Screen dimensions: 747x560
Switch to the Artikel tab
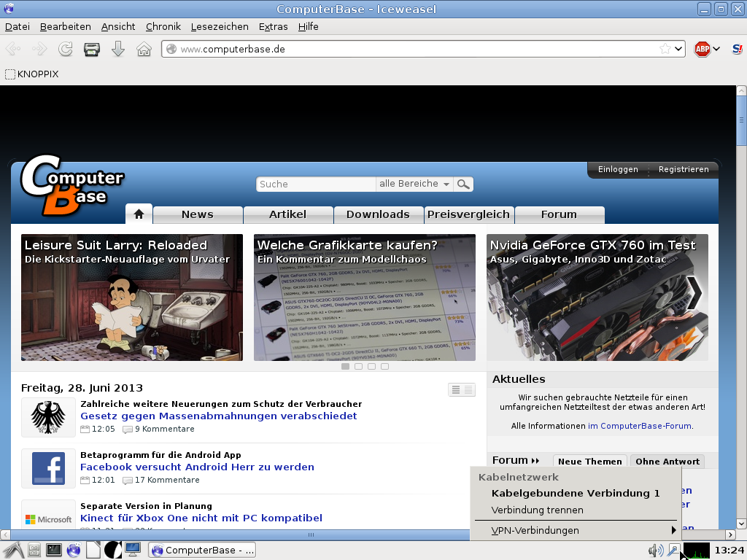[x=287, y=215]
